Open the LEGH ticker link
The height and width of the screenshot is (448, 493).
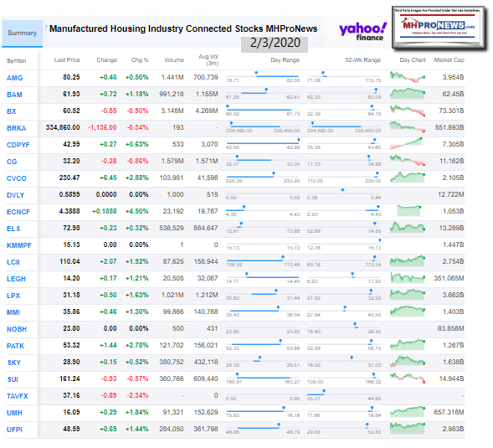click(16, 279)
